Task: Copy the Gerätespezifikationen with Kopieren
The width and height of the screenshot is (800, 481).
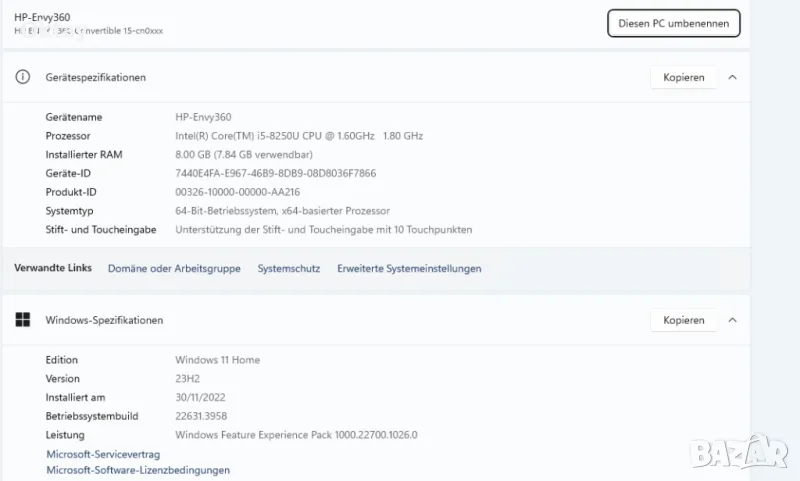Action: [683, 77]
